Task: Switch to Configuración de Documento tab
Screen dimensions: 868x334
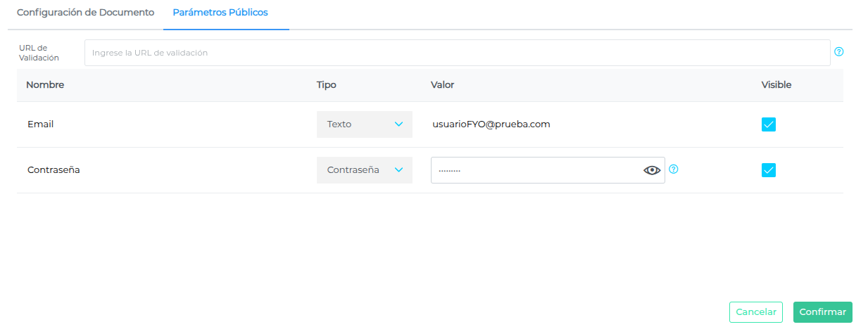Action: click(x=85, y=13)
